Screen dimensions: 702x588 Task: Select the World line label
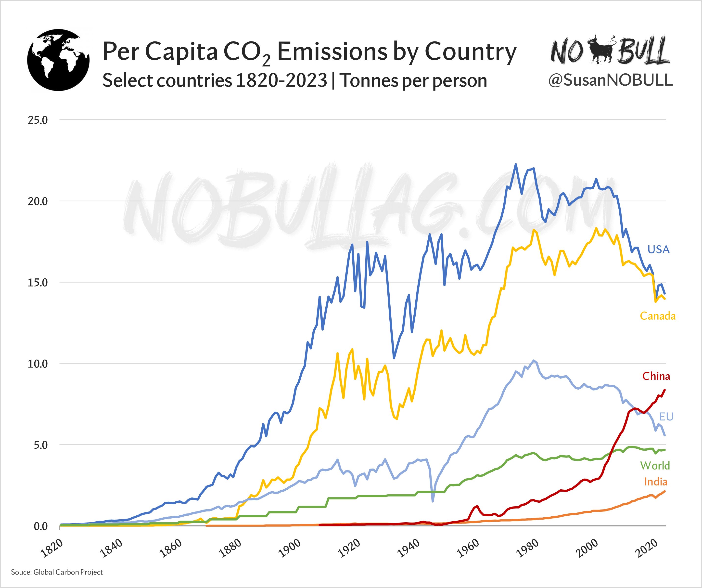655,465
